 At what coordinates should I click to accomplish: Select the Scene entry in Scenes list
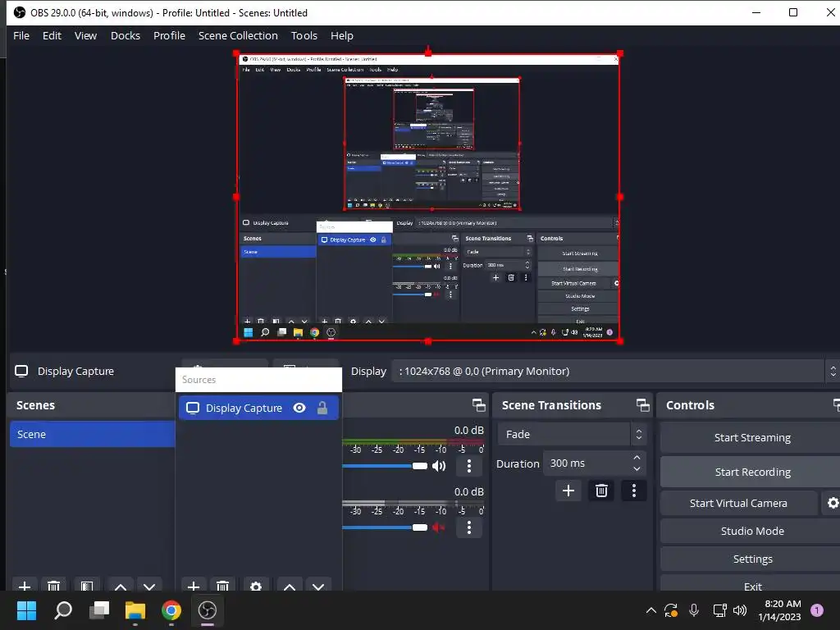tap(92, 435)
